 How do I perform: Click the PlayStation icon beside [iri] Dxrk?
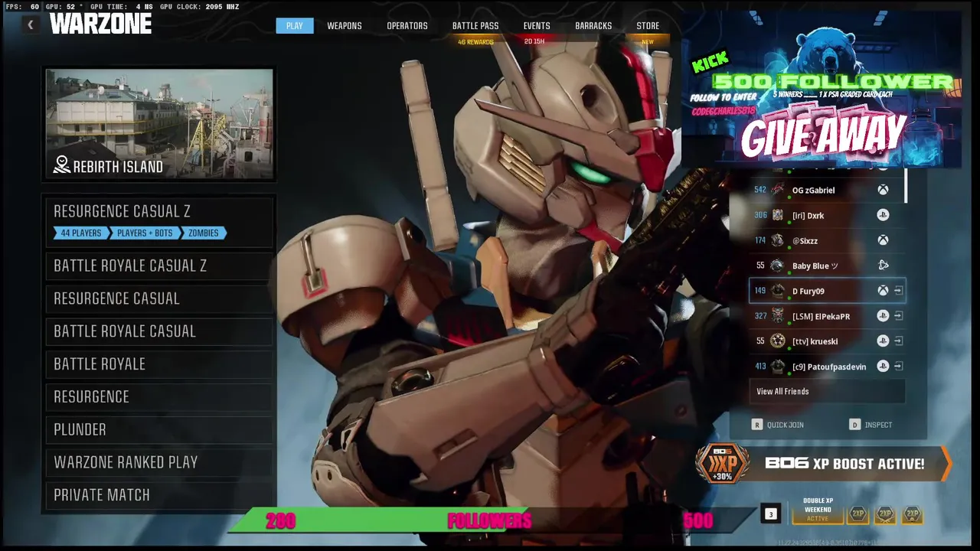(x=883, y=215)
